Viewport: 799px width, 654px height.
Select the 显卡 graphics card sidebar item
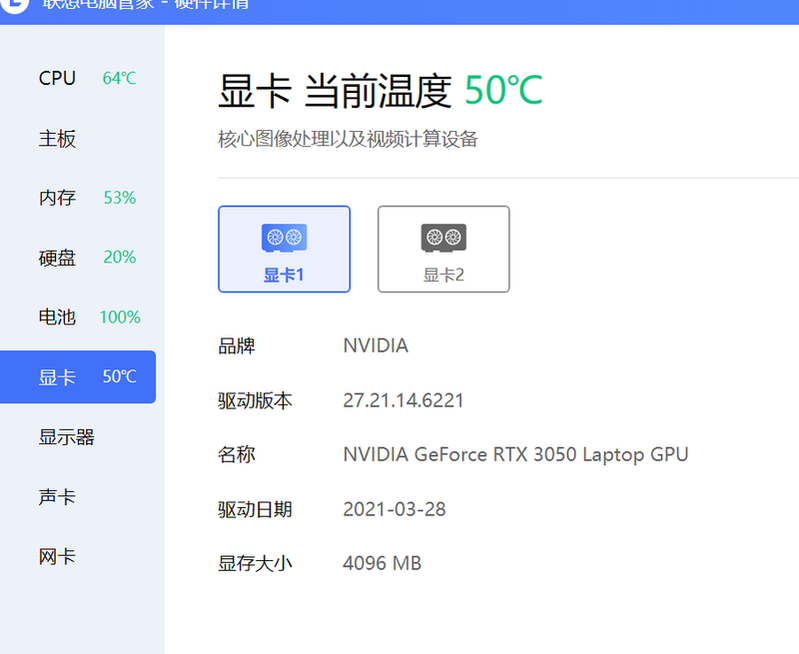click(77, 377)
